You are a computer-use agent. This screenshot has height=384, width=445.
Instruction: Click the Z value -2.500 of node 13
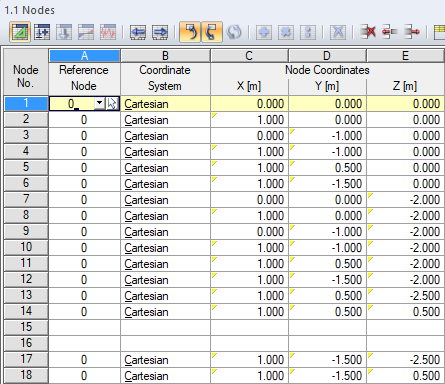[406, 296]
